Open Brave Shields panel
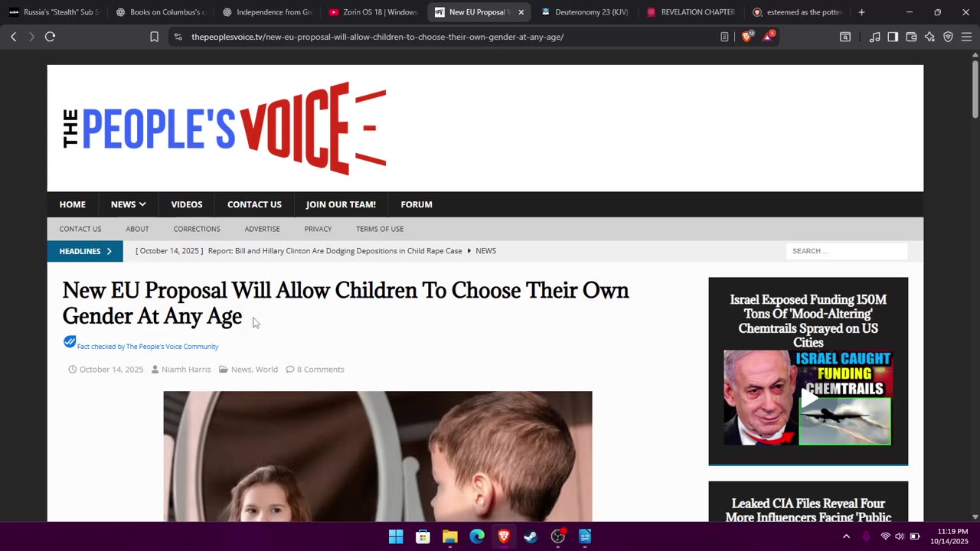Image resolution: width=980 pixels, height=551 pixels. [746, 37]
